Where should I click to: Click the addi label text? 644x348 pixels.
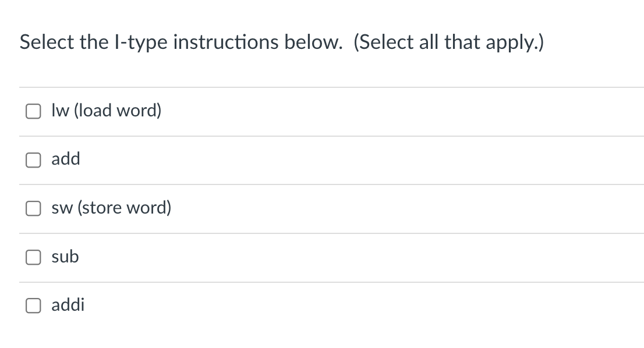68,305
